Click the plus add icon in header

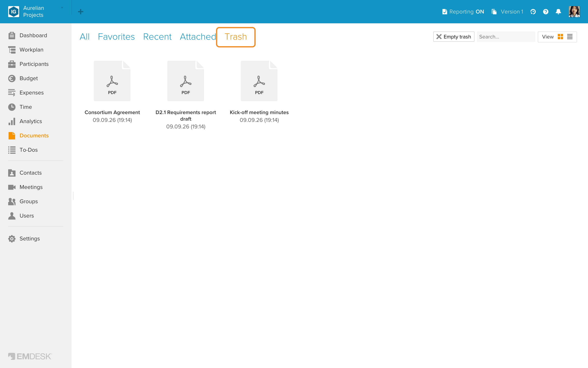click(x=81, y=12)
